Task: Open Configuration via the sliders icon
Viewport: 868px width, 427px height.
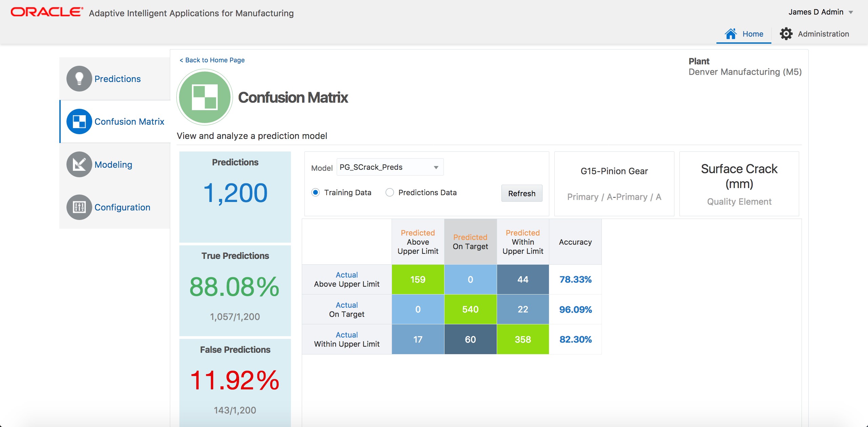Action: 79,207
